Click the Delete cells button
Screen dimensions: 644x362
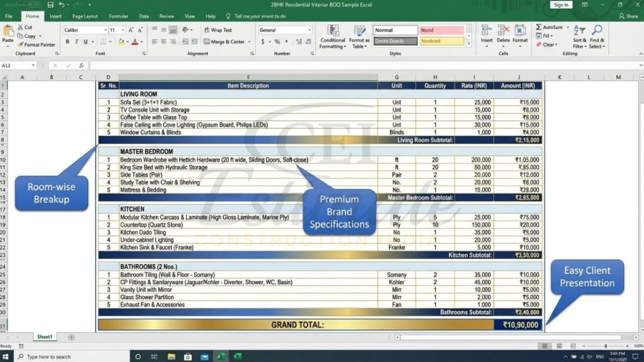[503, 36]
